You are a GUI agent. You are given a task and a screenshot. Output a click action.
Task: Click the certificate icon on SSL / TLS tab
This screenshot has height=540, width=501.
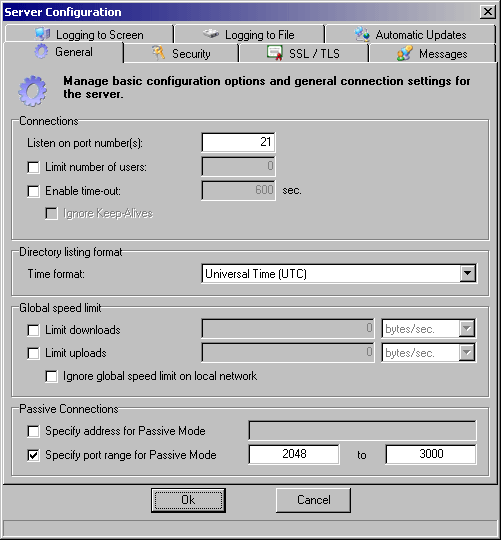click(x=274, y=53)
